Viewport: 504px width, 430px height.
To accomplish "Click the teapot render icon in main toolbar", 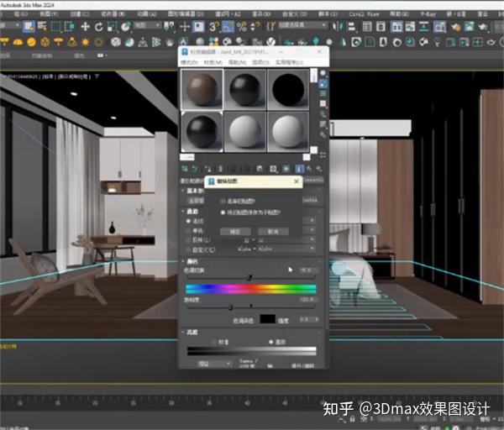I will 483,27.
